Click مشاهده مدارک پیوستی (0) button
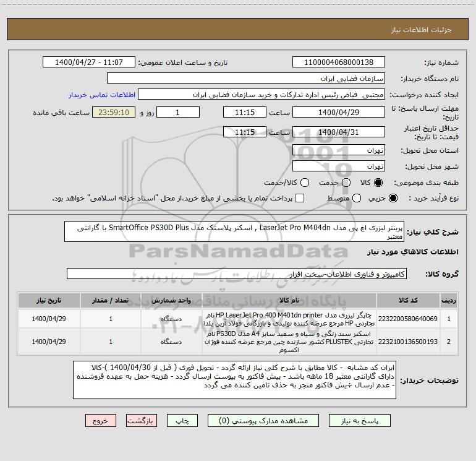Image resolution: width=476 pixels, height=461 pixels. pos(263,421)
